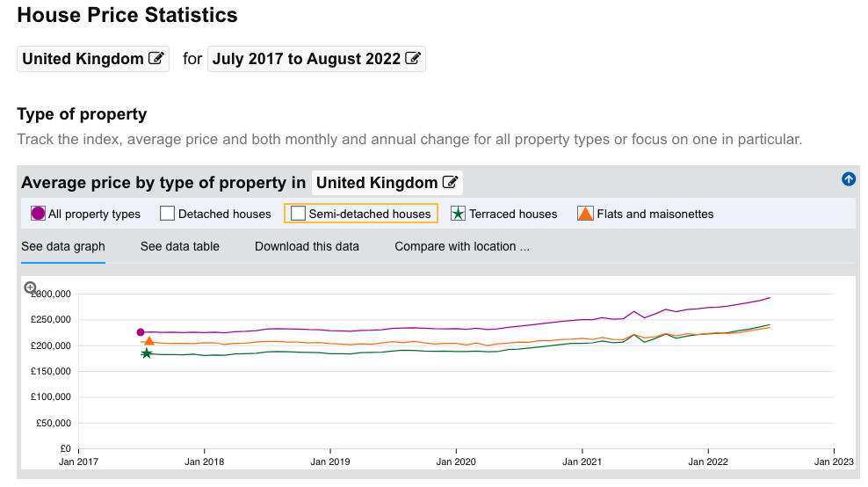
Task: Hide the Terraced houses series
Action: pyautogui.click(x=458, y=214)
